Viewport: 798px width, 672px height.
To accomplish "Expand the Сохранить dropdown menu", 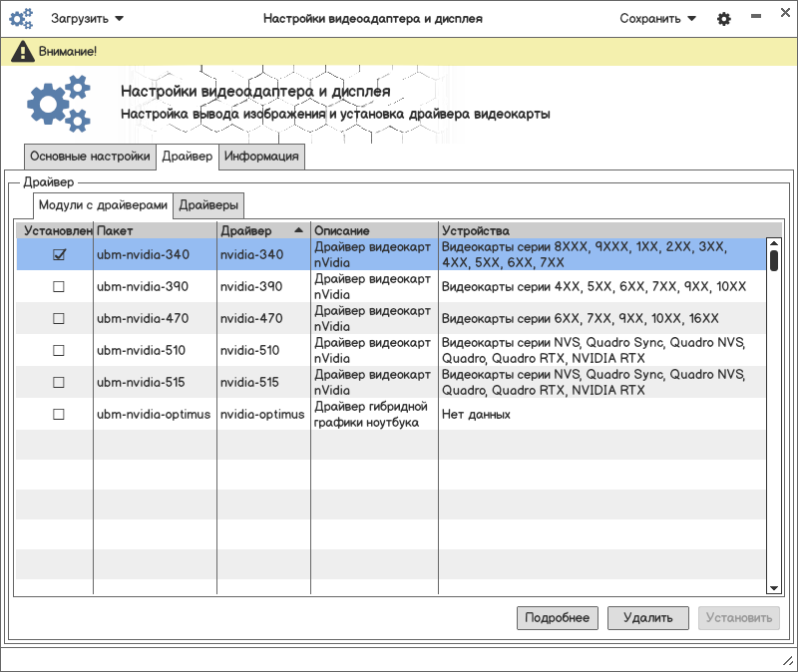I will (657, 19).
